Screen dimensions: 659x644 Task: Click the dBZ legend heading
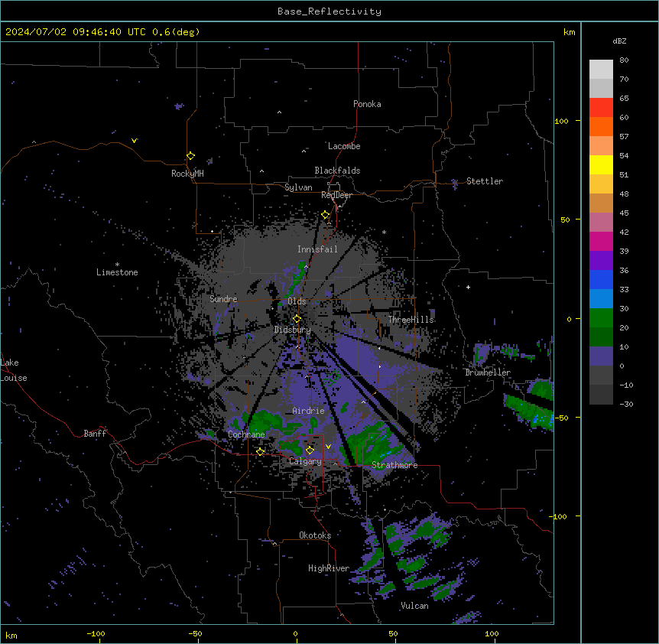(619, 41)
